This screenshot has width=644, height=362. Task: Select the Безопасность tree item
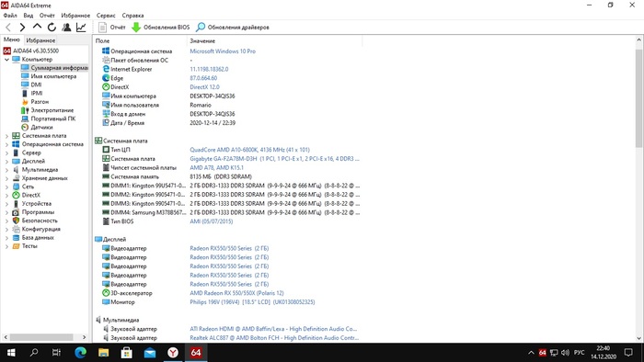(35, 221)
